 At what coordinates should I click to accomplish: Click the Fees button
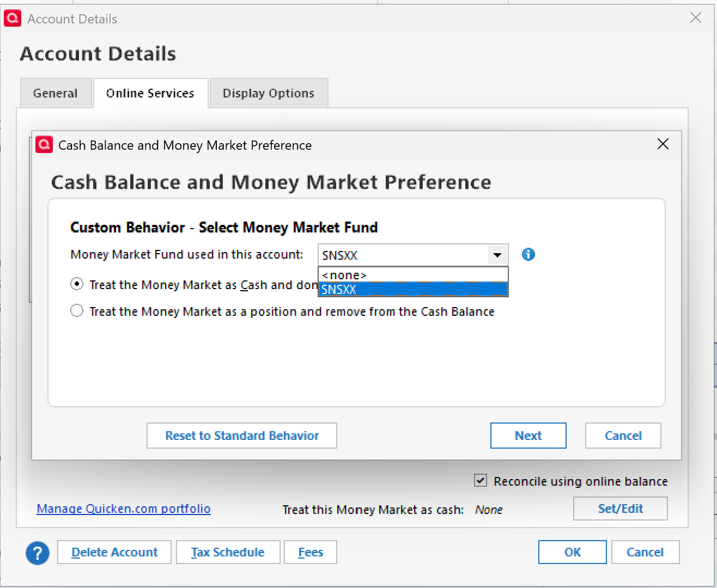coord(311,552)
